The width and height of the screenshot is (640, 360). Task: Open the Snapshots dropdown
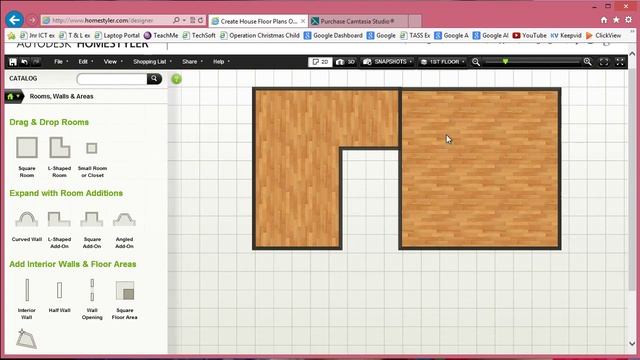[x=387, y=62]
